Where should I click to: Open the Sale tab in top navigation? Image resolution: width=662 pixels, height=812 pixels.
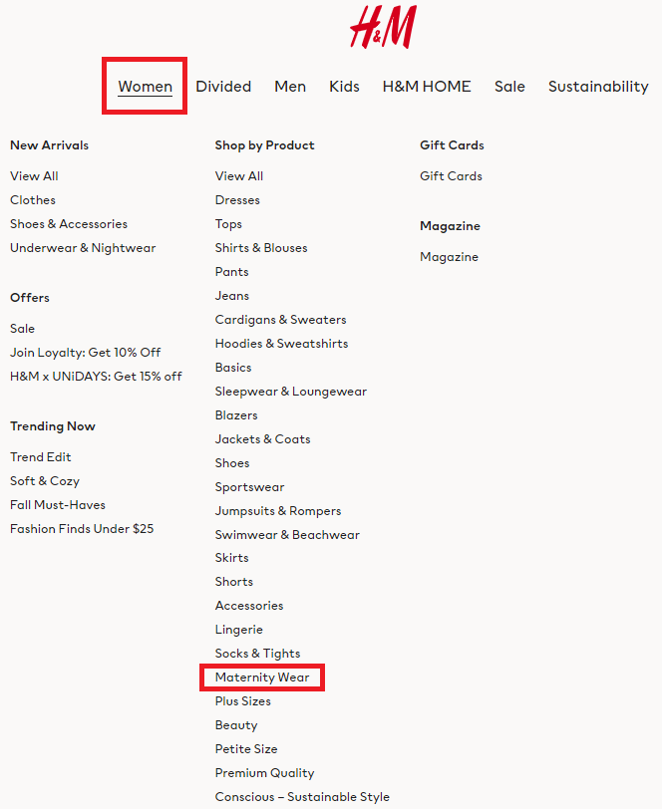pos(509,87)
